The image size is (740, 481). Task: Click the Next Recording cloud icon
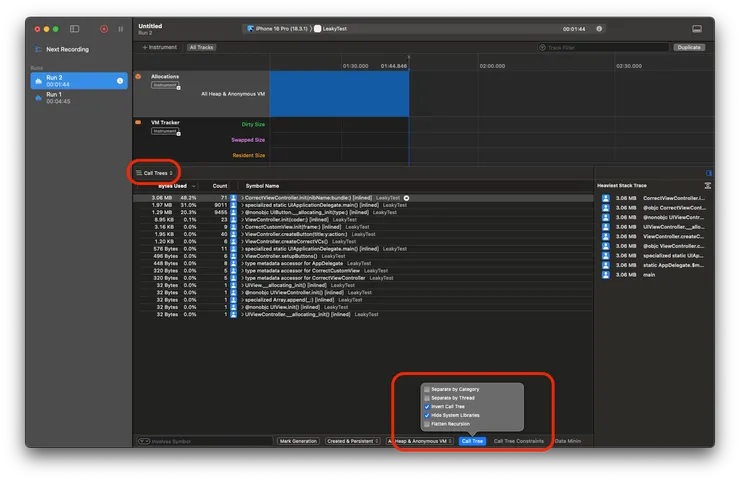[x=39, y=48]
